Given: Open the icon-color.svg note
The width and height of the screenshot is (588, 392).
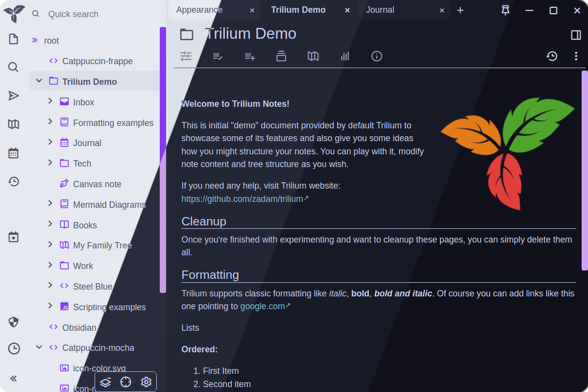Looking at the screenshot, I should 99,368.
